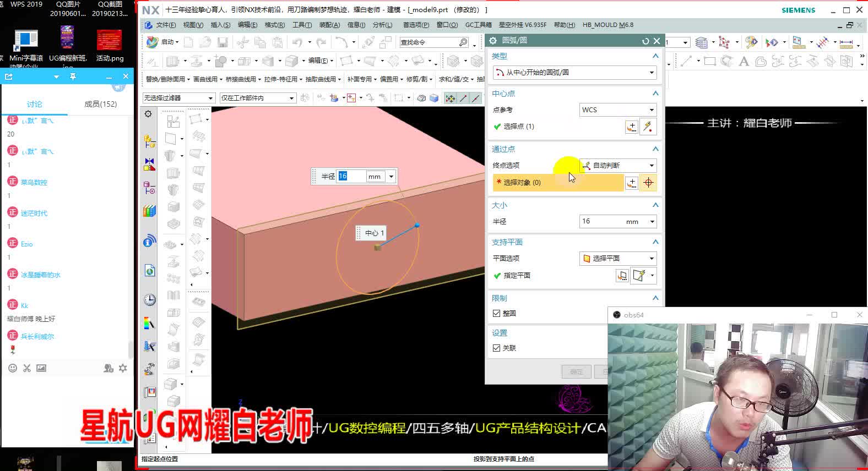Click the Rectangle curve tool icon
868x471 pixels.
click(x=710, y=61)
